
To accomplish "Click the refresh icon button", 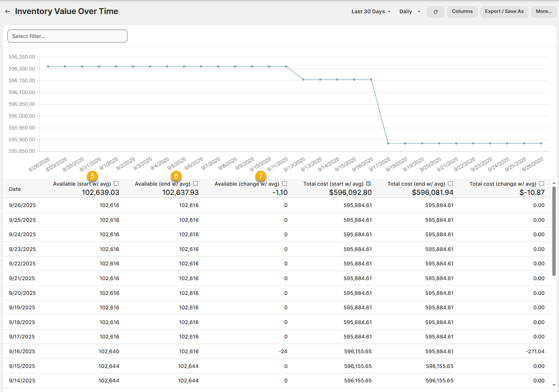I will 435,12.
